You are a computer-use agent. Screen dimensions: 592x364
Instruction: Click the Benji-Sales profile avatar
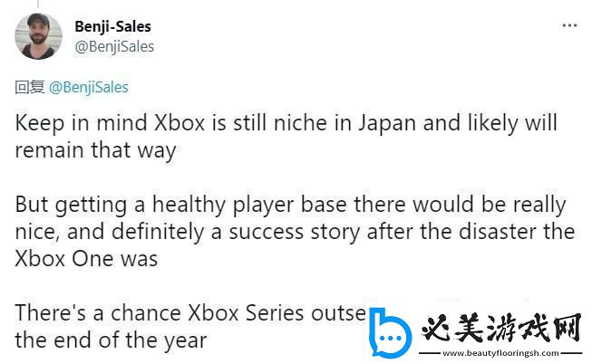[x=39, y=37]
